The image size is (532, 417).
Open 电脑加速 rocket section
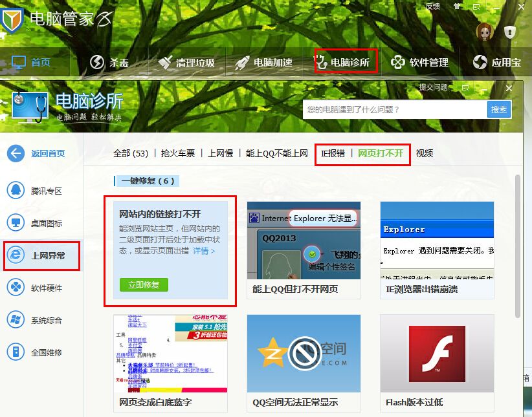264,63
